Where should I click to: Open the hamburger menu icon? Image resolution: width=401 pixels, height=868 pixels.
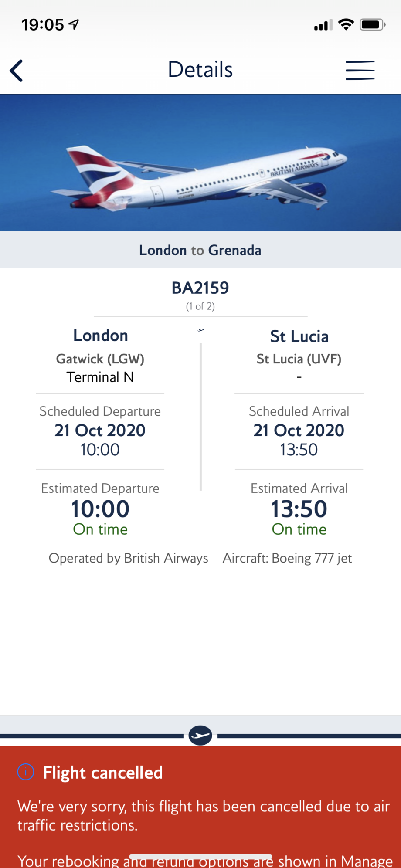[360, 71]
